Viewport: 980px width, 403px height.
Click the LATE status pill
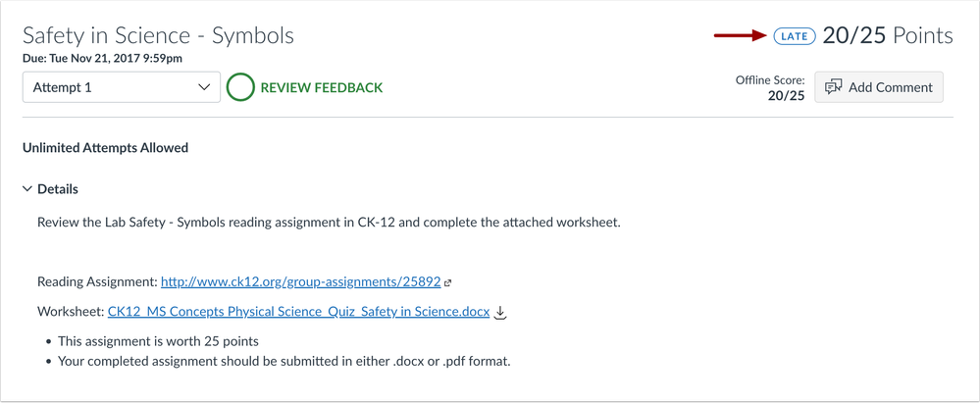[795, 36]
